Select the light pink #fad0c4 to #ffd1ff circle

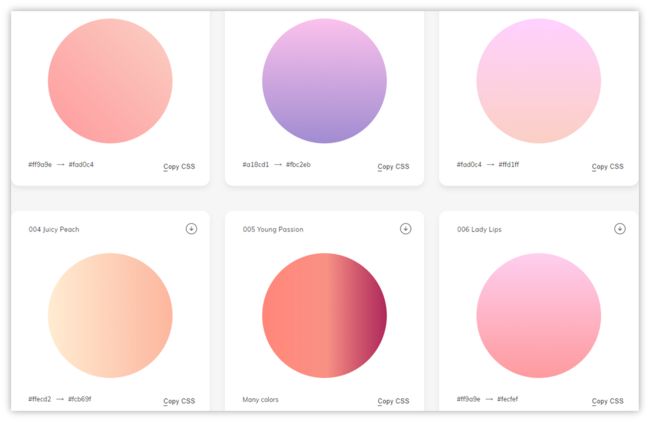coord(539,81)
